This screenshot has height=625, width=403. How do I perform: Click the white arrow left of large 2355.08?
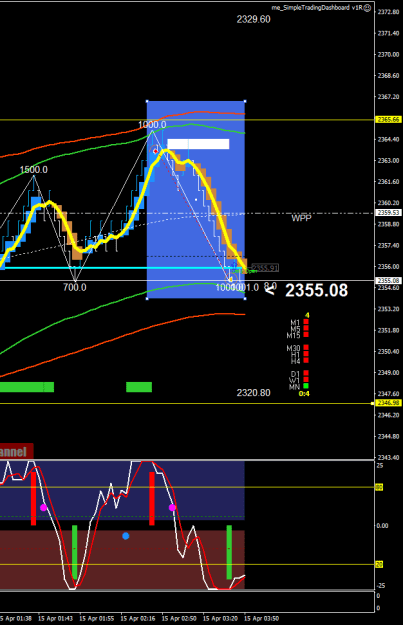271,291
